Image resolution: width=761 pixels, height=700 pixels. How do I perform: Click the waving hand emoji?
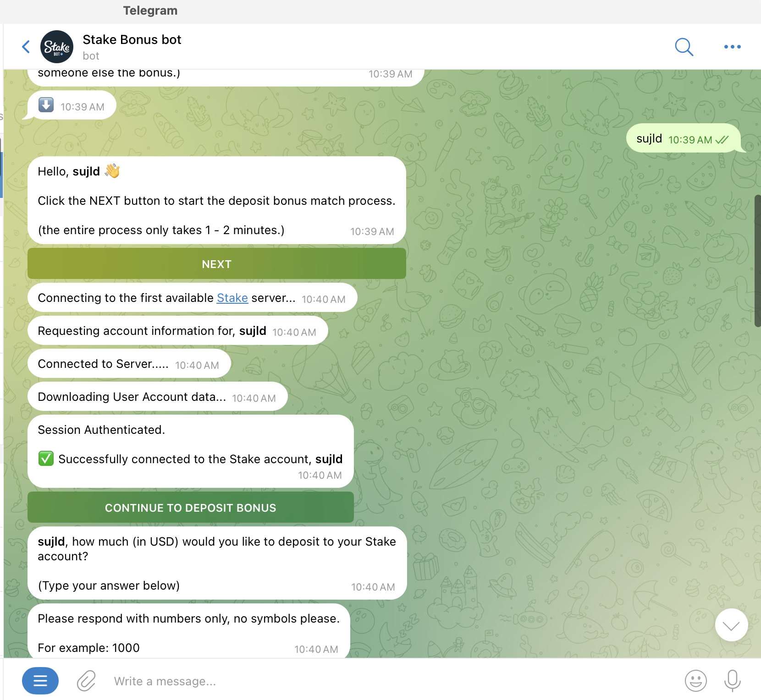(x=112, y=171)
